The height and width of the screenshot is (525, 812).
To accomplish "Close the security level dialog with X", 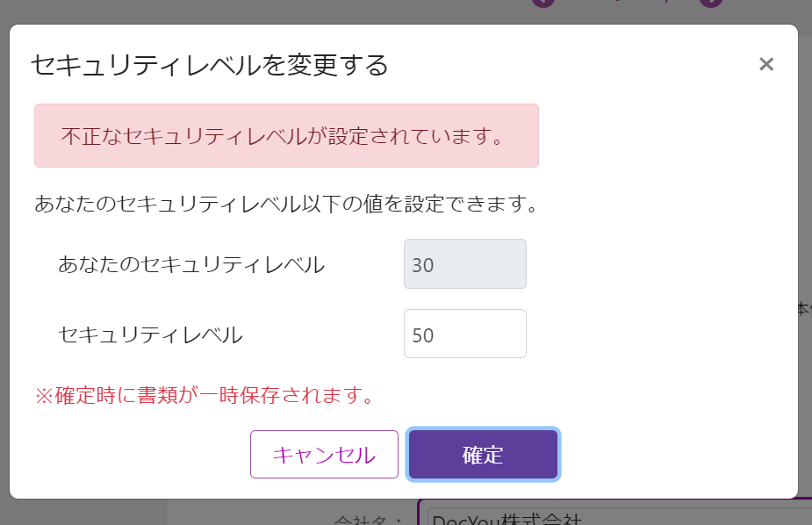I will [x=765, y=64].
